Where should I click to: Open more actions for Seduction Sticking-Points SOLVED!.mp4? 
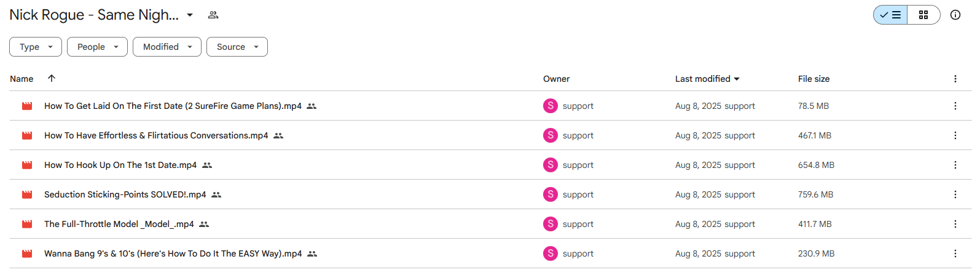[x=955, y=194]
